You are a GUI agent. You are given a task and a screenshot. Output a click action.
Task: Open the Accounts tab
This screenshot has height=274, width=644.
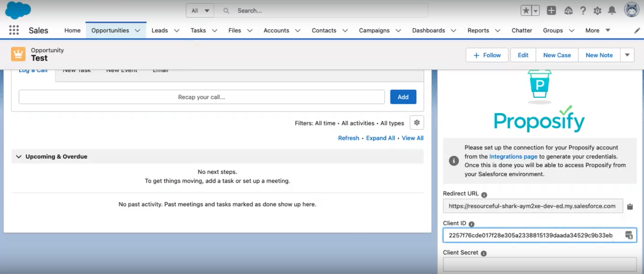(x=276, y=30)
